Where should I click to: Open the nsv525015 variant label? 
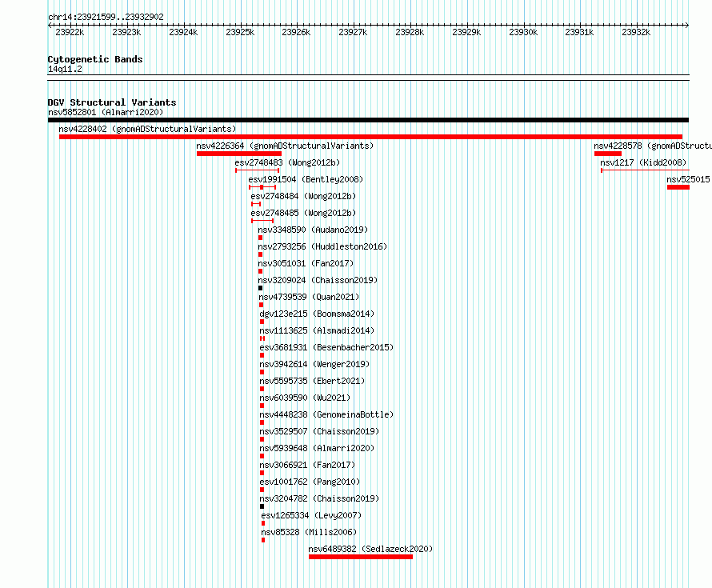tap(688, 179)
